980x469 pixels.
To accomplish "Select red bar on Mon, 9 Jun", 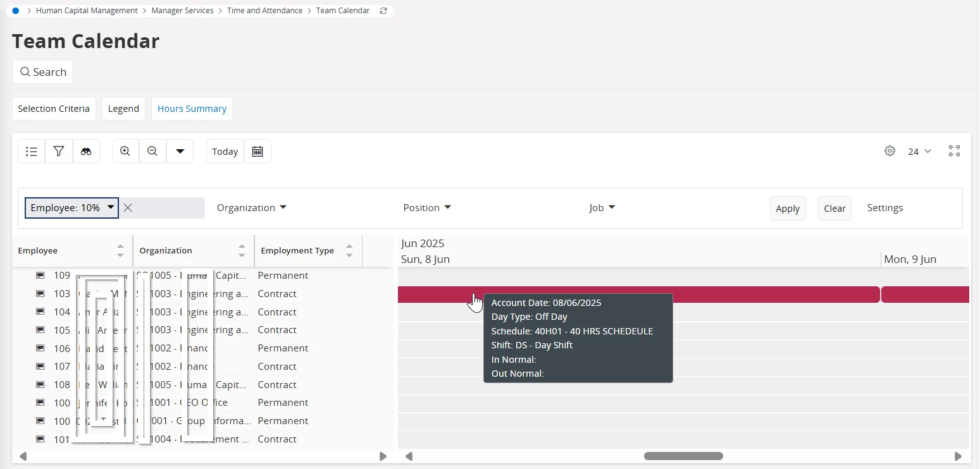I will tap(925, 295).
